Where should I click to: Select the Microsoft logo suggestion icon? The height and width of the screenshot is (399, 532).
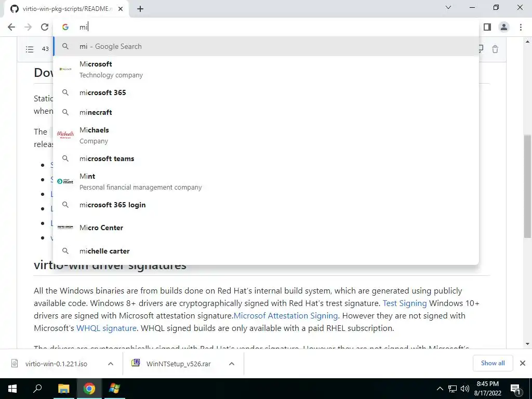pos(65,69)
